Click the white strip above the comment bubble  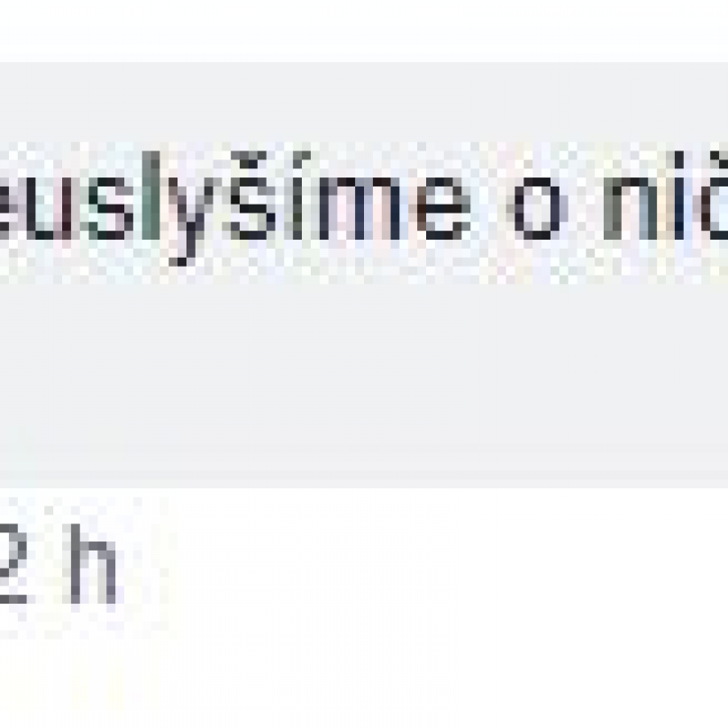pyautogui.click(x=364, y=30)
